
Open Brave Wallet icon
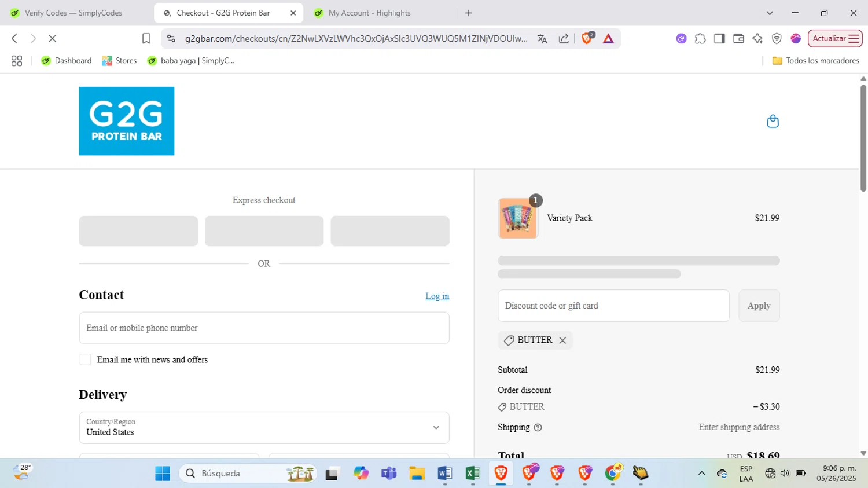738,39
